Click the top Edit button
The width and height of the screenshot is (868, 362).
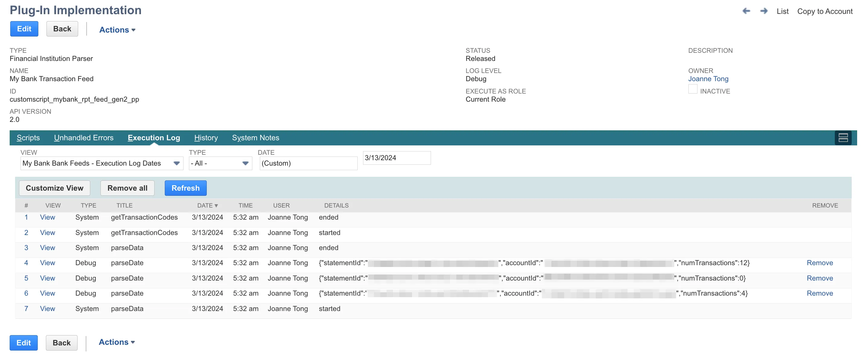[24, 29]
